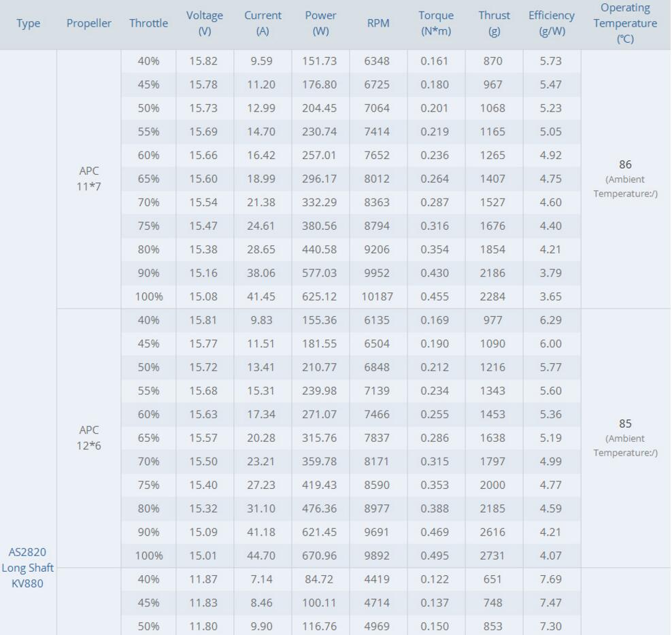
Task: Select the Propeller column header
Action: pos(89,24)
